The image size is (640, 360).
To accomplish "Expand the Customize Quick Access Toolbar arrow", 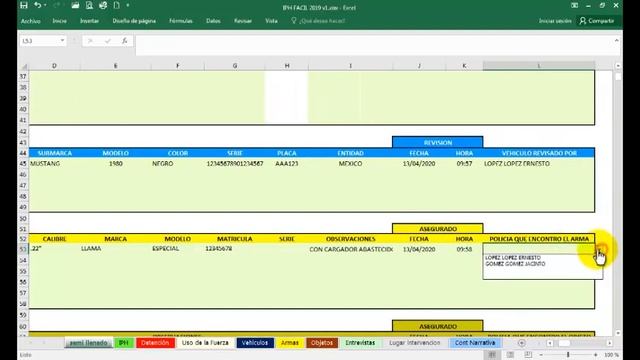I will (128, 5).
